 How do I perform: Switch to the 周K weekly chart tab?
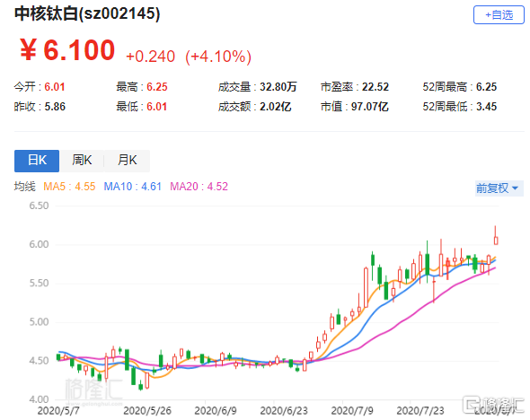(82, 161)
